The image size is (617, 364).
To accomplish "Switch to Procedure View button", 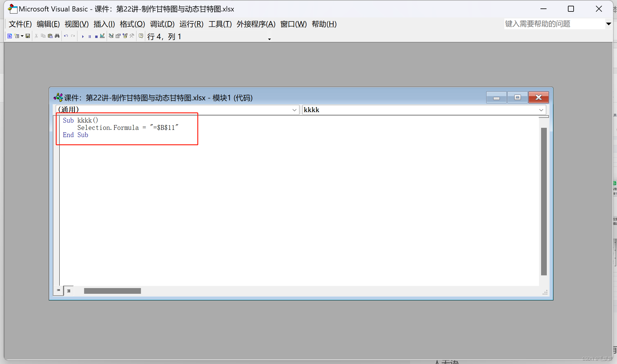I will tap(58, 290).
